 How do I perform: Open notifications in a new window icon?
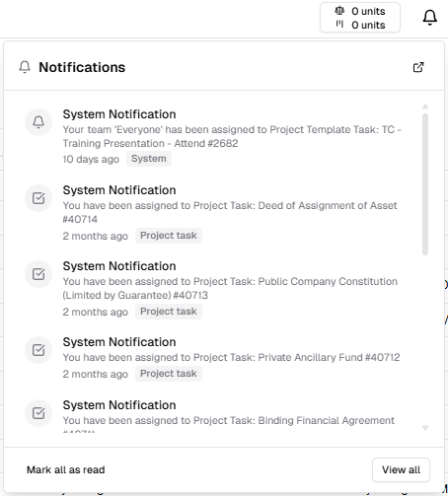point(418,67)
